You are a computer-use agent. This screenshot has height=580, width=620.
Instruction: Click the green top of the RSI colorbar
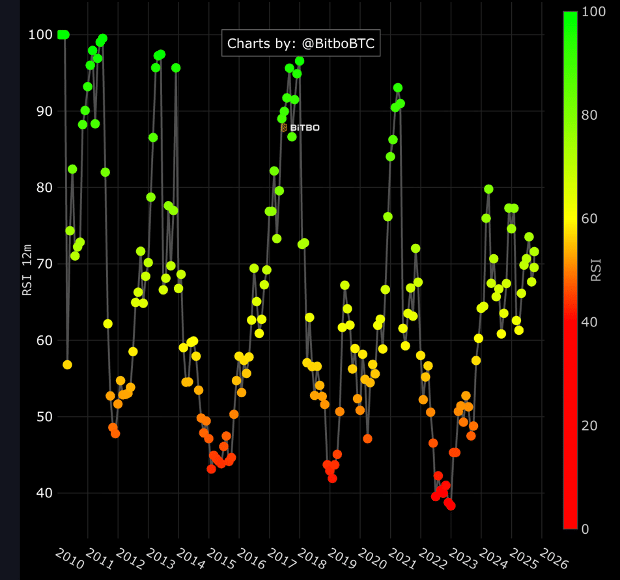[x=570, y=18]
